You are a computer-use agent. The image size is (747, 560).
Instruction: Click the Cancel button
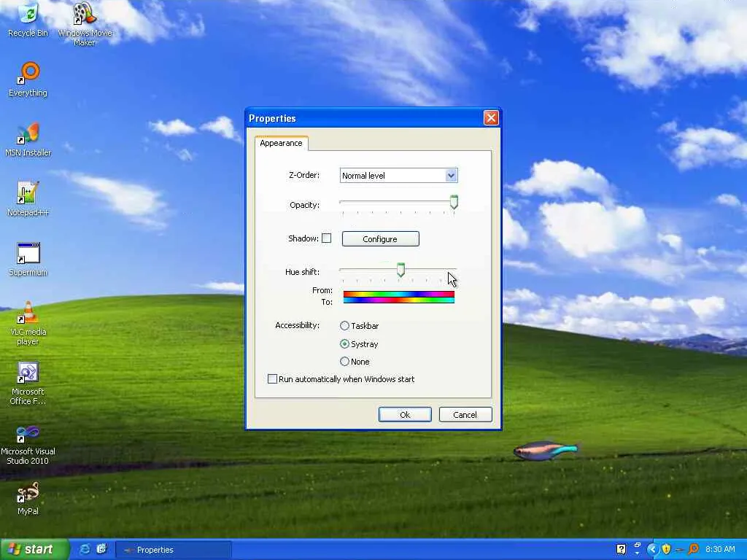[465, 414]
